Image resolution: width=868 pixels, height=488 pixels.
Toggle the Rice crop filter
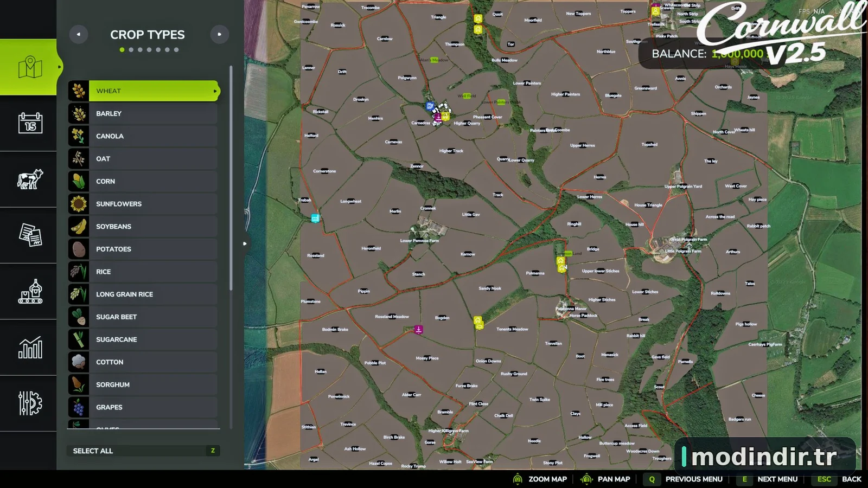pyautogui.click(x=143, y=272)
